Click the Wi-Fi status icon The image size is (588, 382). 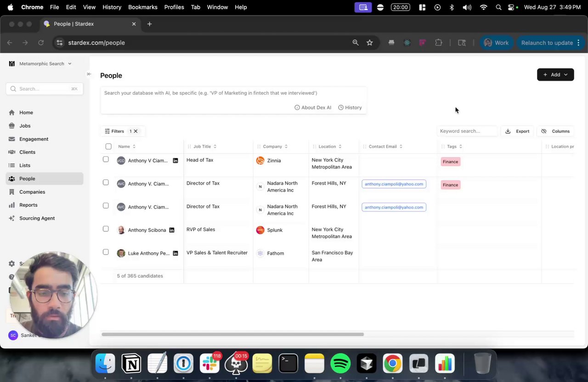(x=483, y=7)
